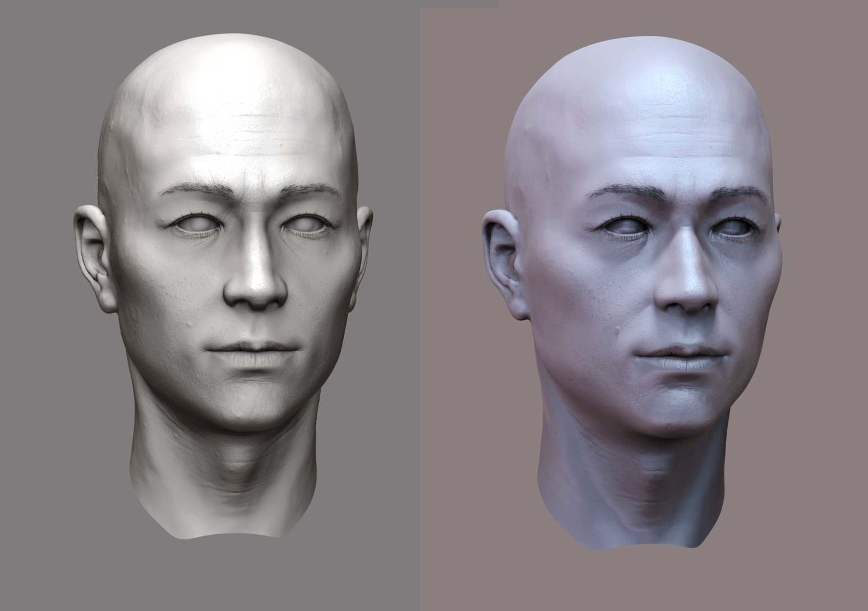This screenshot has height=611, width=868.
Task: Click the dark strip atop the right panel
Action: (x=459, y=3)
